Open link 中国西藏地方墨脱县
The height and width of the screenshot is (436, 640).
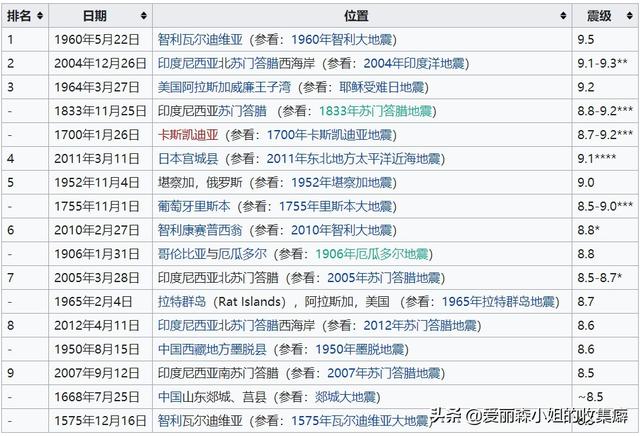[x=212, y=349]
